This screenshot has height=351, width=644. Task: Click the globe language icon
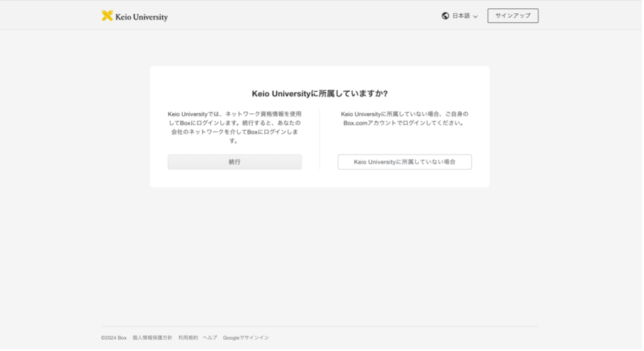[445, 16]
